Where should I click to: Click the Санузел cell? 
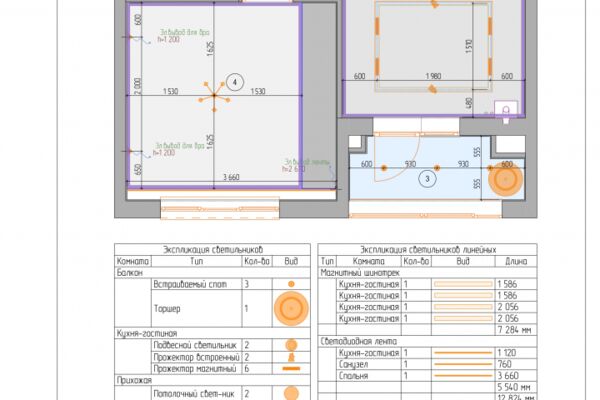(x=369, y=364)
